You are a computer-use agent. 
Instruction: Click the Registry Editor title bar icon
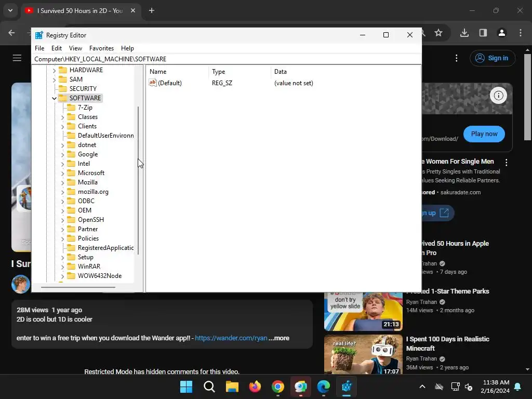[39, 35]
